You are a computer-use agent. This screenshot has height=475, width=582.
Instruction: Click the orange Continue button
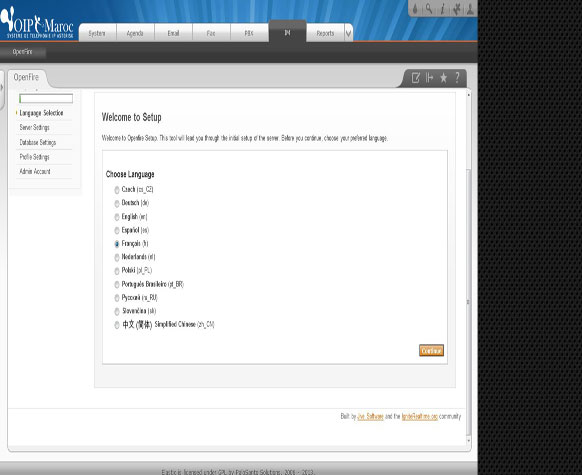[431, 350]
